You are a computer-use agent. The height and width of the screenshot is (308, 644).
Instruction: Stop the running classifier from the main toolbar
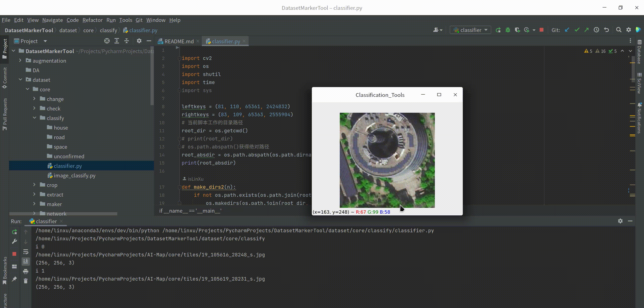pos(542,30)
